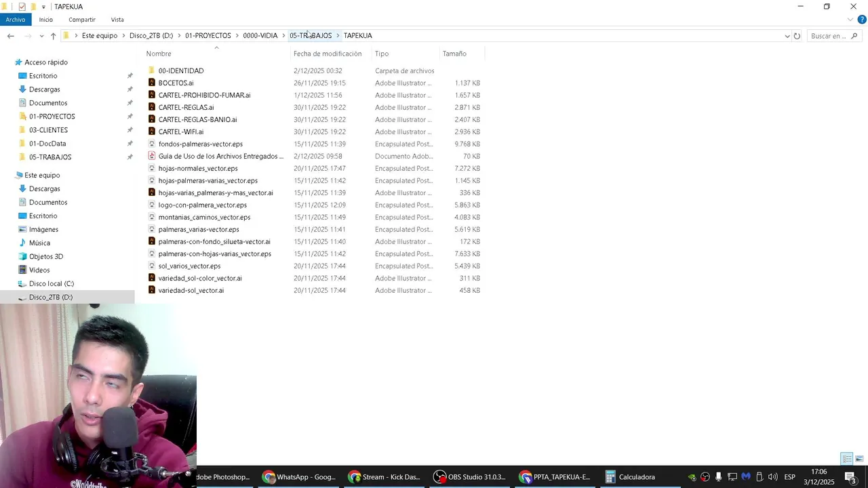Select palmeras-con-fondo_silueta-vector.ai icon
This screenshot has width=868, height=488.
152,241
